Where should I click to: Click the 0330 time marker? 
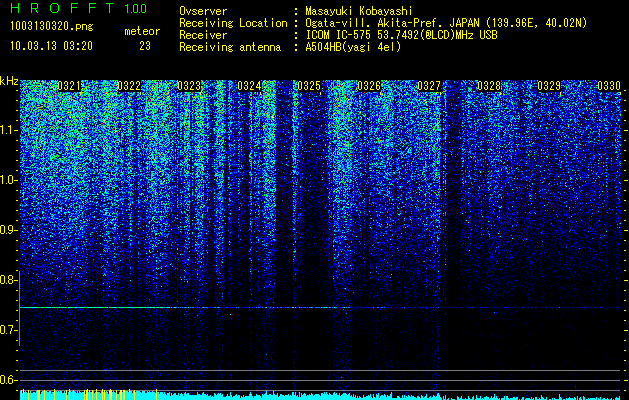click(609, 86)
